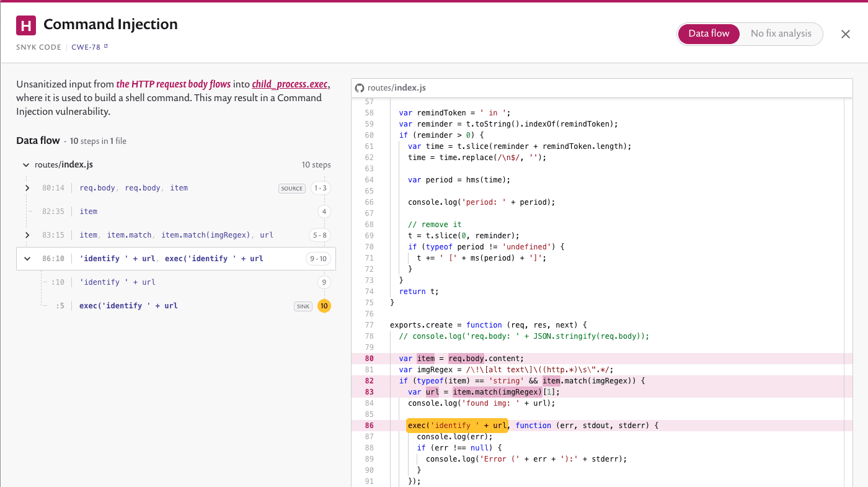Select the yellow step 10 badge

tap(324, 306)
